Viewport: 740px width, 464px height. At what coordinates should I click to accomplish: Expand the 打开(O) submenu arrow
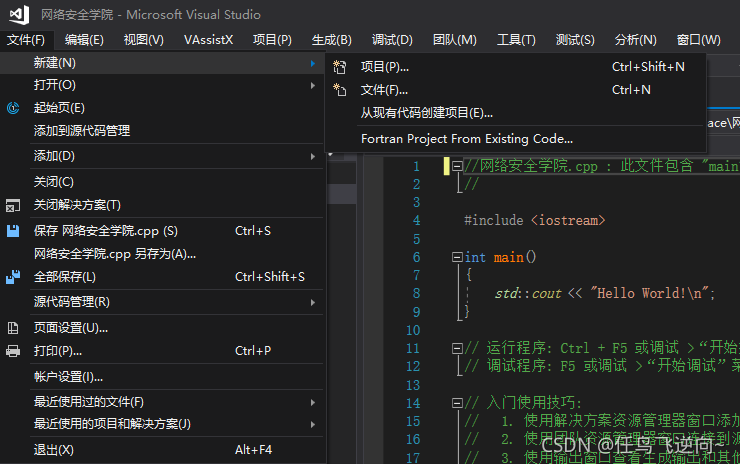[x=313, y=85]
